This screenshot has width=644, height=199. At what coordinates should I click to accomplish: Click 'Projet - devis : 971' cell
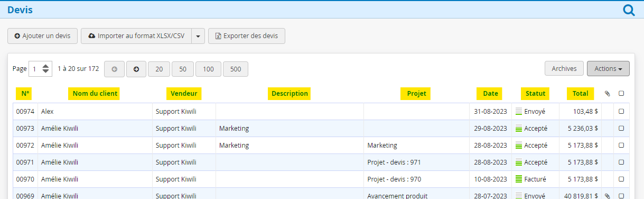(394, 162)
